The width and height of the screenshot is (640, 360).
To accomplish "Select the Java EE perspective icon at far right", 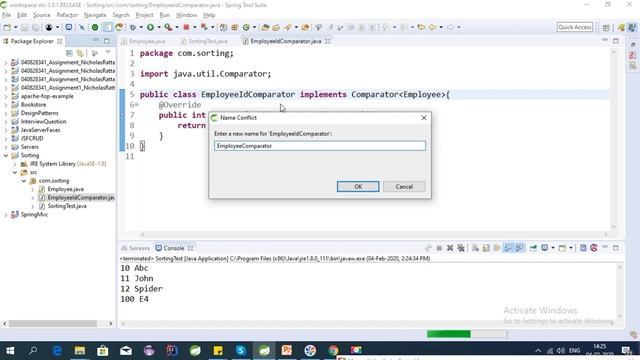I will click(632, 27).
